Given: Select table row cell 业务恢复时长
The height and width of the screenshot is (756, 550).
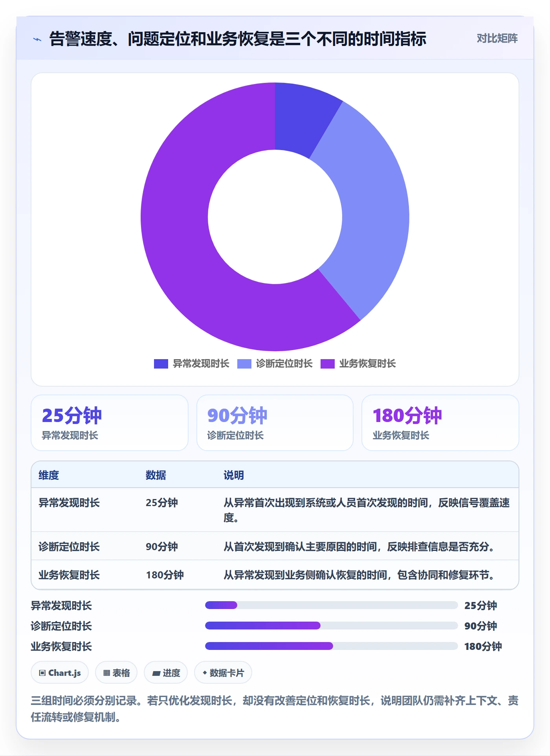Looking at the screenshot, I should 69,575.
